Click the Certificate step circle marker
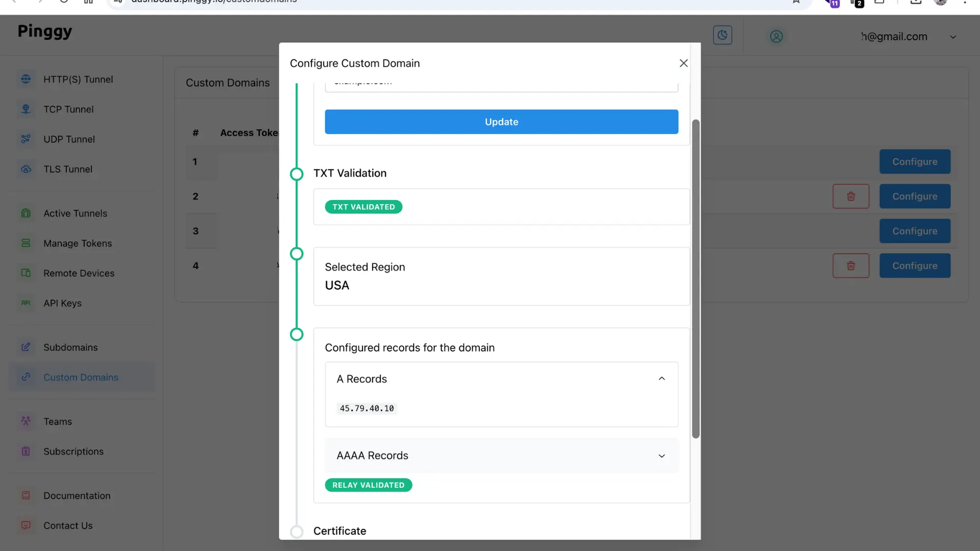The image size is (980, 551). point(297,532)
